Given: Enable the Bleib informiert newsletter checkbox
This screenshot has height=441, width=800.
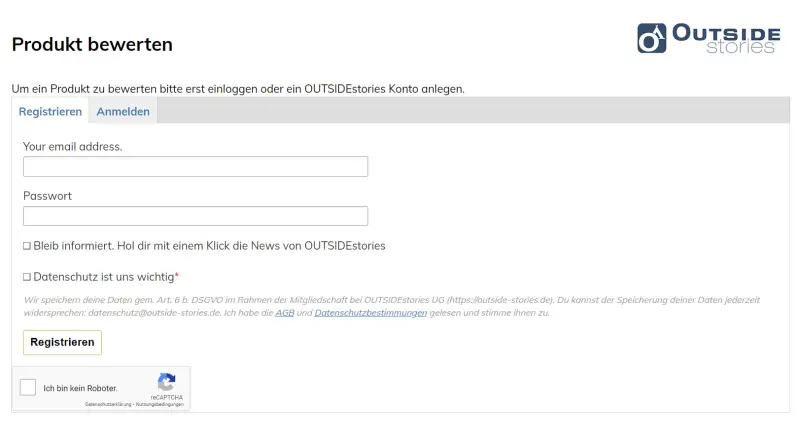Looking at the screenshot, I should click(x=27, y=246).
